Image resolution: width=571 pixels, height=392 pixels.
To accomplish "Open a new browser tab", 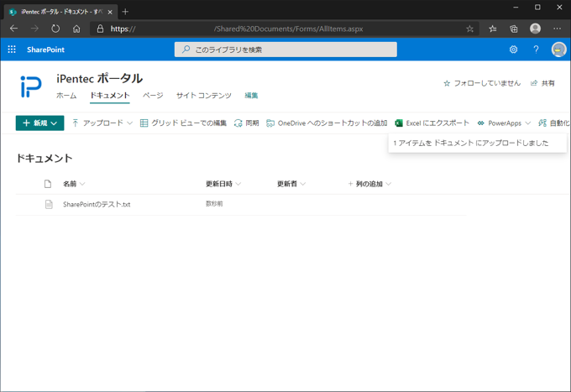I will coord(125,12).
